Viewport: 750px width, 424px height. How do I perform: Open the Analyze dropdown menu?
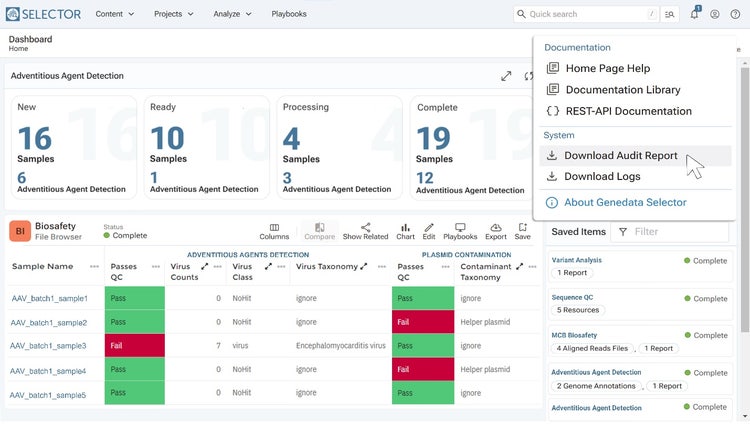click(233, 14)
